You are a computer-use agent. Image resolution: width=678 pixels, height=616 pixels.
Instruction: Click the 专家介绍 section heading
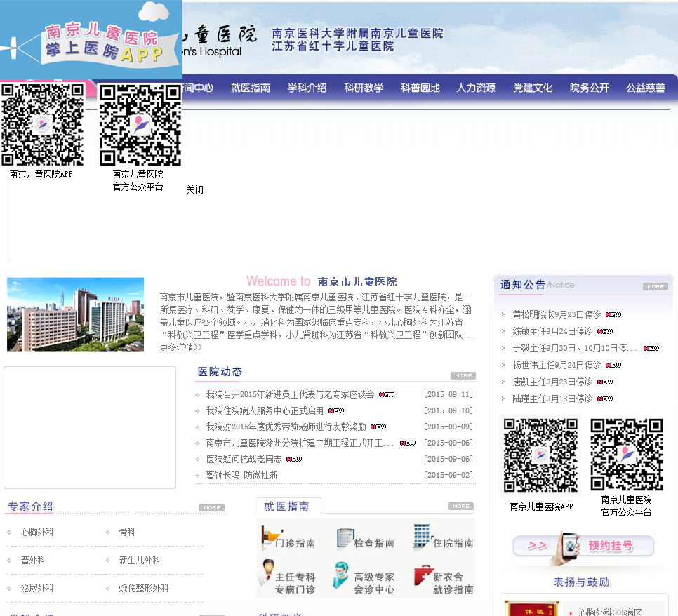point(30,507)
